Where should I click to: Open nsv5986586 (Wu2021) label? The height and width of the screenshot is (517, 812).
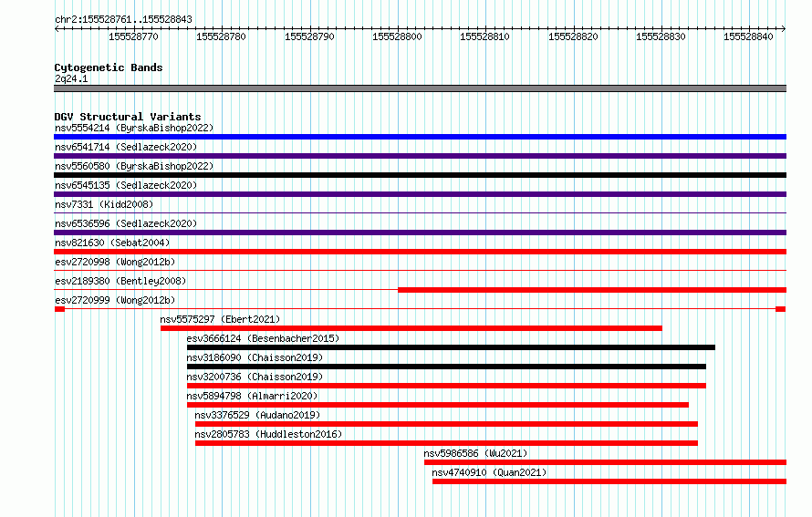[x=475, y=453]
